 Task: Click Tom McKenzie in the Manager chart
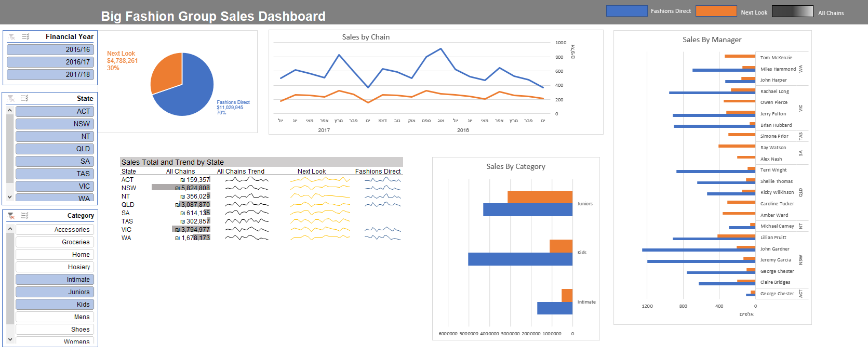coord(776,58)
